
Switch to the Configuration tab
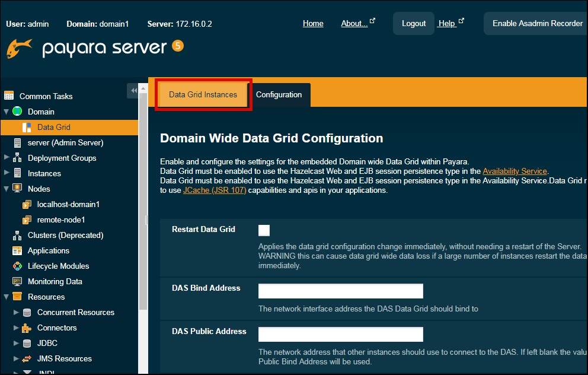coord(279,94)
